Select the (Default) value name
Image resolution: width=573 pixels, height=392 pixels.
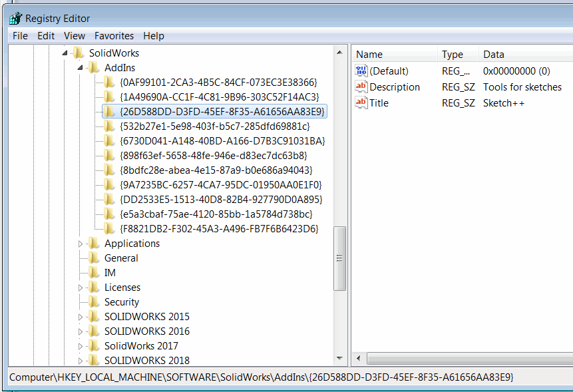point(389,71)
